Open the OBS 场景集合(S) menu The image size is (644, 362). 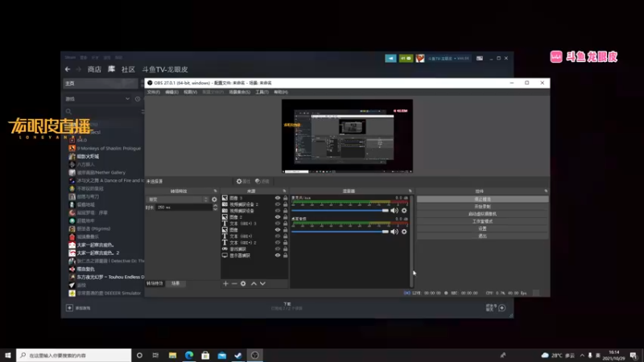[x=239, y=93]
